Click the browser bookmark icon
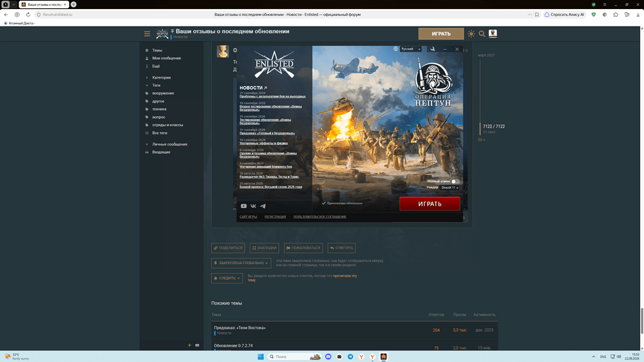 (537, 14)
